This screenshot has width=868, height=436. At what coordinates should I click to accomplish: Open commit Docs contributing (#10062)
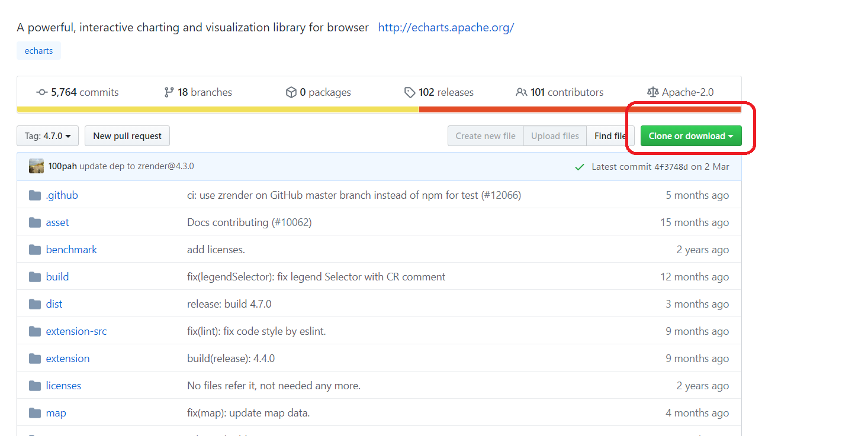pyautogui.click(x=249, y=222)
